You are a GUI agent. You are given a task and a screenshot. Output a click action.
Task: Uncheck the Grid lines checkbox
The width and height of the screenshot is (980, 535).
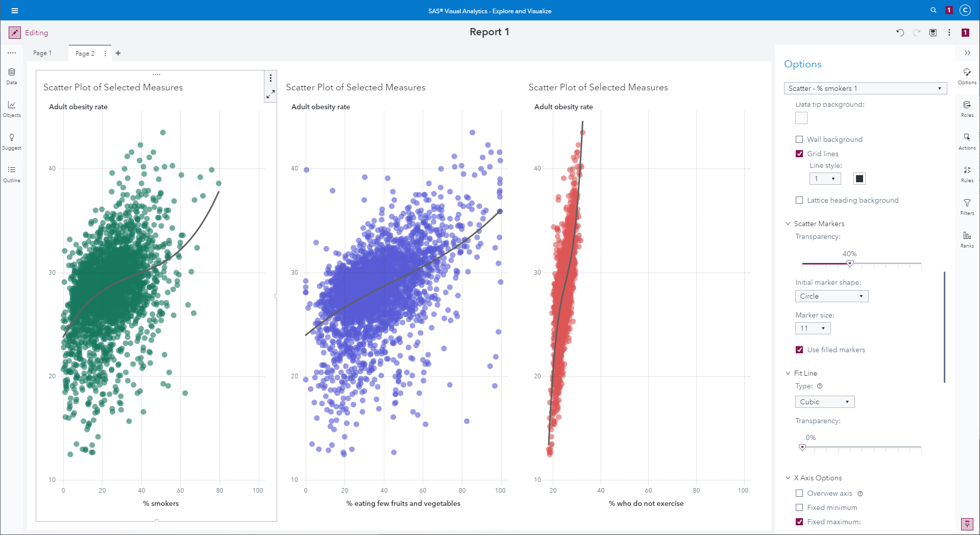click(x=799, y=154)
